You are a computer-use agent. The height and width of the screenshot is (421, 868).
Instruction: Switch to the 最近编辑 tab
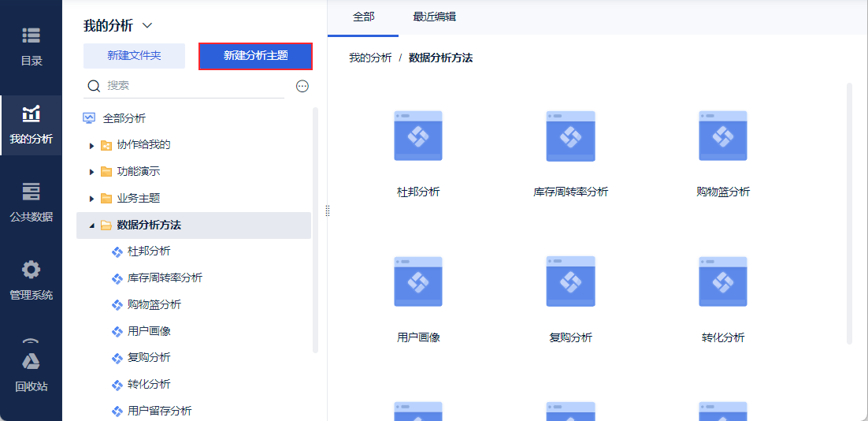[x=435, y=17]
